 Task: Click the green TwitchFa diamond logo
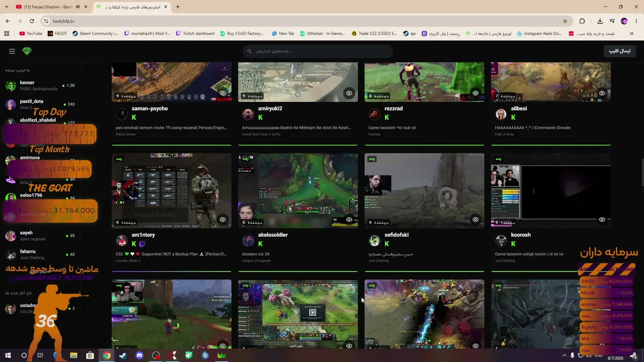pos(27,51)
